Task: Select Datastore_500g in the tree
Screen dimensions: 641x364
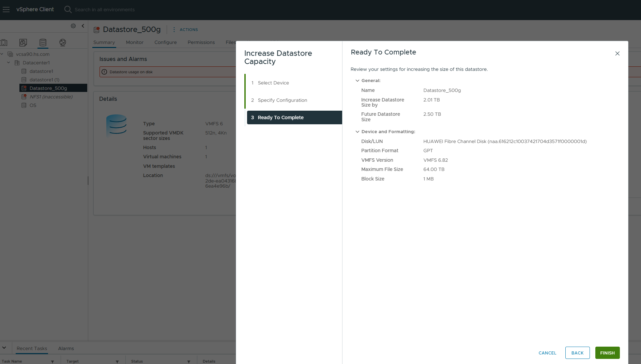Action: coord(48,88)
